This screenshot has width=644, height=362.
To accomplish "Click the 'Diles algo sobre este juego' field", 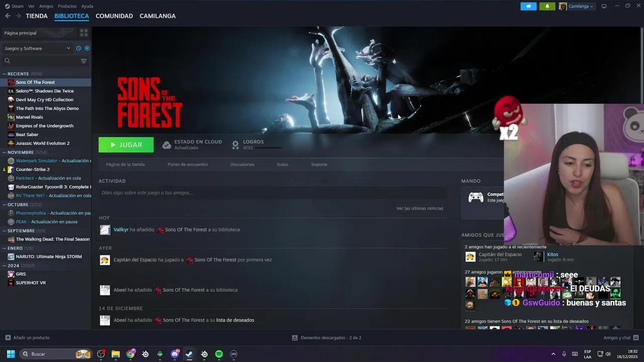I will pyautogui.click(x=273, y=193).
